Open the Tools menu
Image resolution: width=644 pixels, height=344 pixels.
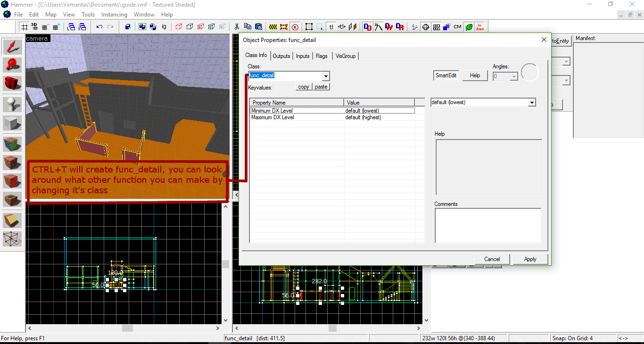[88, 15]
